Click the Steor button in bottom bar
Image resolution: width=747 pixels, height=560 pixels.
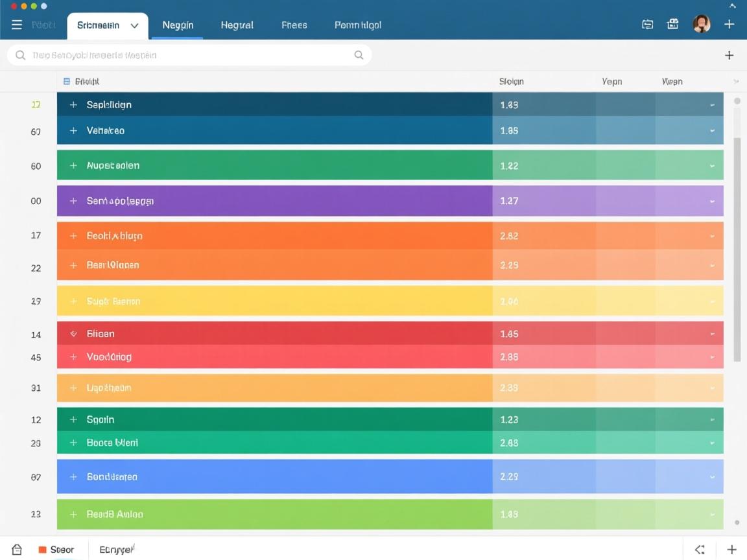click(56, 550)
